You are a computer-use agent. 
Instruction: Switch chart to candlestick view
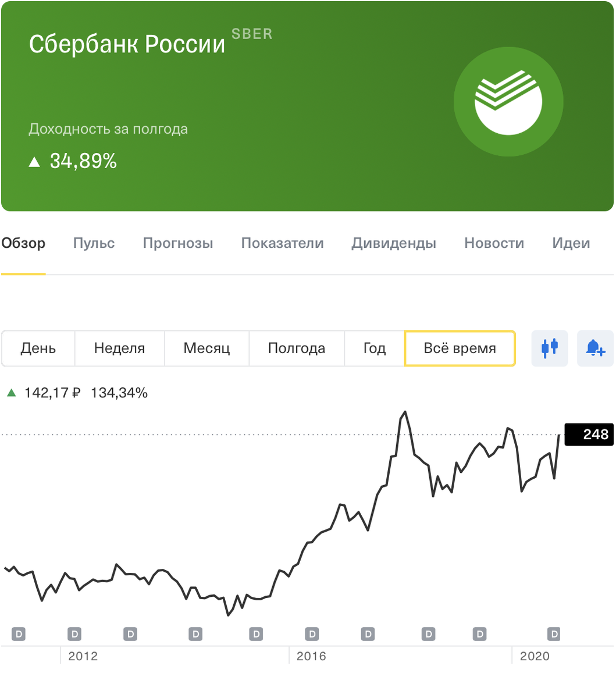click(x=549, y=348)
